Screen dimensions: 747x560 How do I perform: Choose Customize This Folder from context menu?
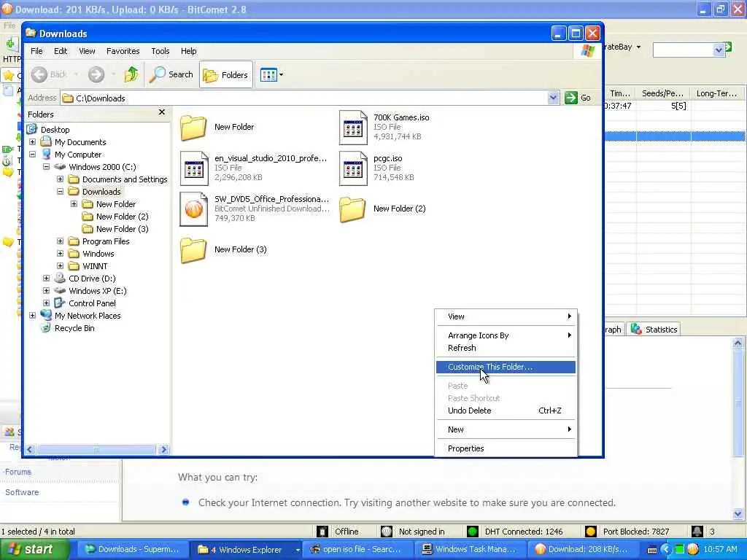click(x=506, y=367)
